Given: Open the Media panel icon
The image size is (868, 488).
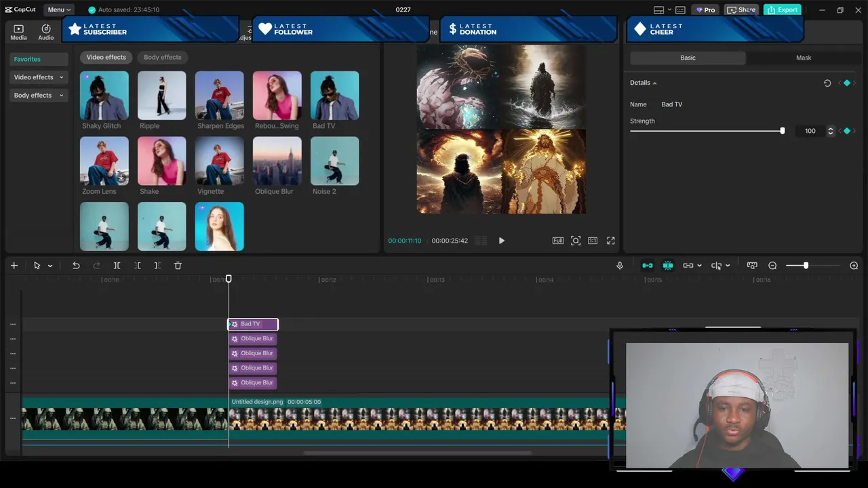Looking at the screenshot, I should pos(18,32).
